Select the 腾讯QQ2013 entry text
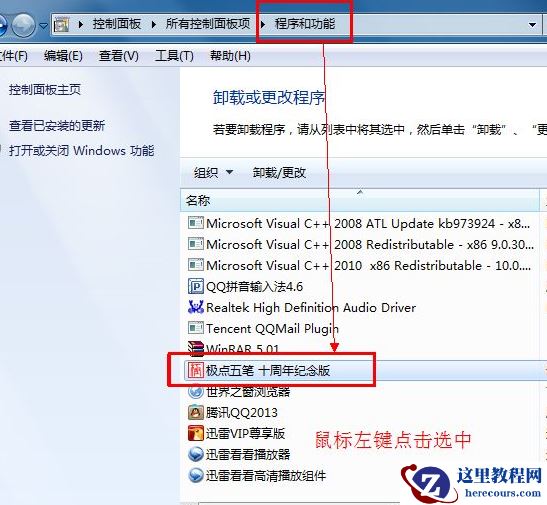Viewport: 547px width, 505px height. 242,413
